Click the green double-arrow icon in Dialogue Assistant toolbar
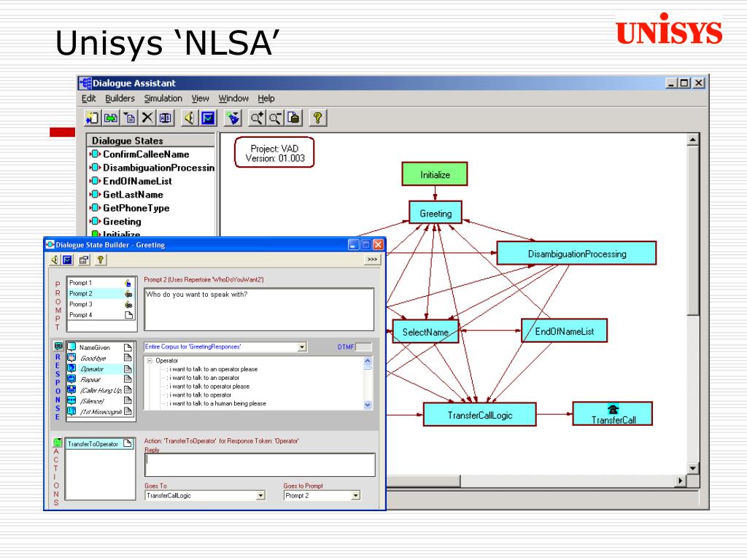Screen dimensions: 747x560 pyautogui.click(x=111, y=117)
